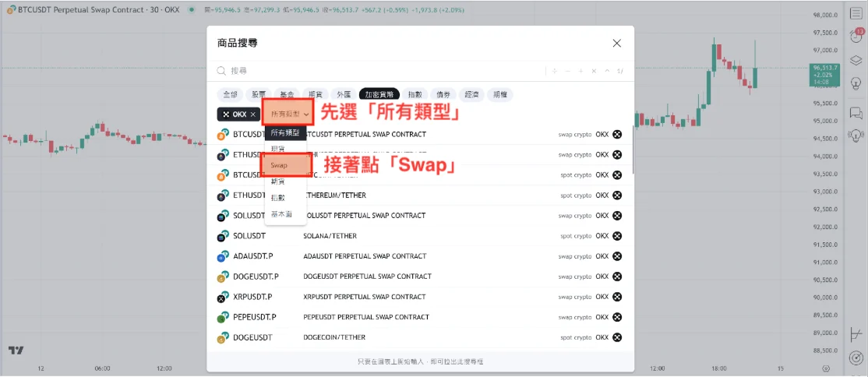Click the 1/ inverse operator in search bar
The image size is (868, 377).
(620, 71)
